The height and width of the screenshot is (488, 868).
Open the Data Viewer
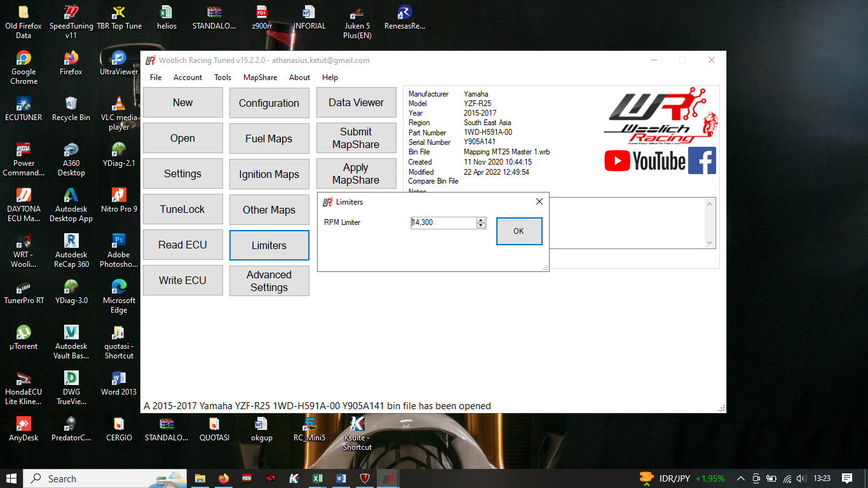[356, 102]
